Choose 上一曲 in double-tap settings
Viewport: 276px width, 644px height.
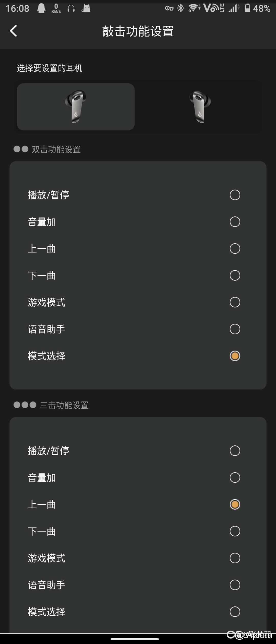point(235,249)
